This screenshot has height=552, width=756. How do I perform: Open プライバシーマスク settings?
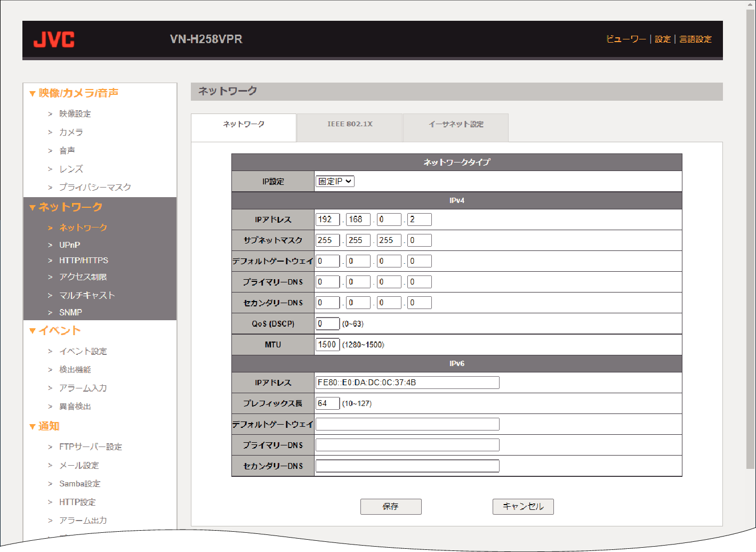click(95, 188)
